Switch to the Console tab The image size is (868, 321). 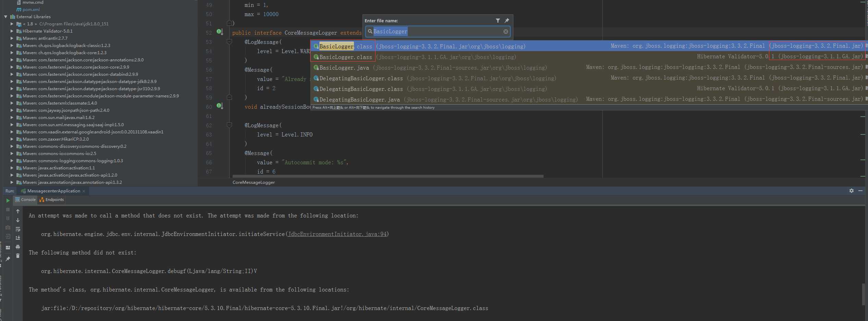point(25,200)
